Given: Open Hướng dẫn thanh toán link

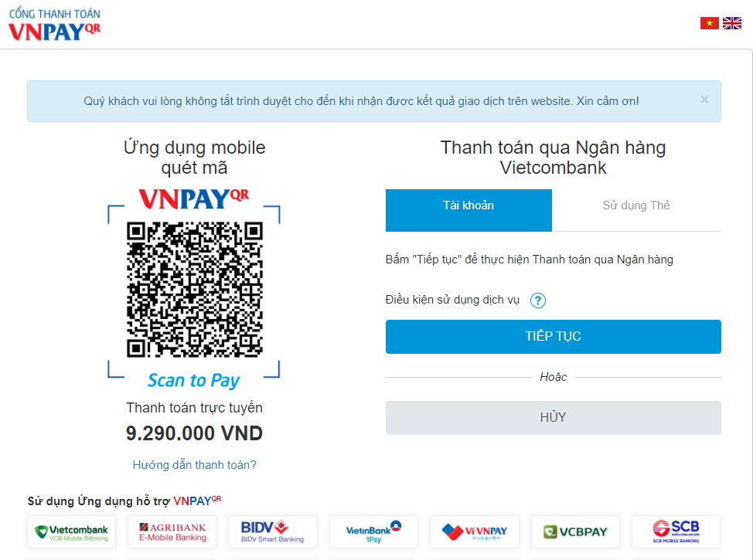Looking at the screenshot, I should pyautogui.click(x=195, y=464).
